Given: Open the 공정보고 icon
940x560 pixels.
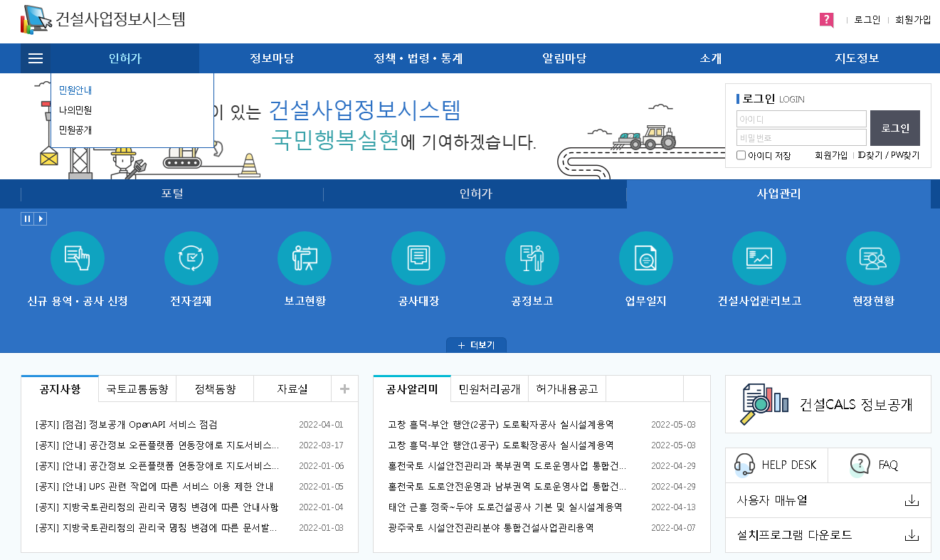Looking at the screenshot, I should [532, 258].
